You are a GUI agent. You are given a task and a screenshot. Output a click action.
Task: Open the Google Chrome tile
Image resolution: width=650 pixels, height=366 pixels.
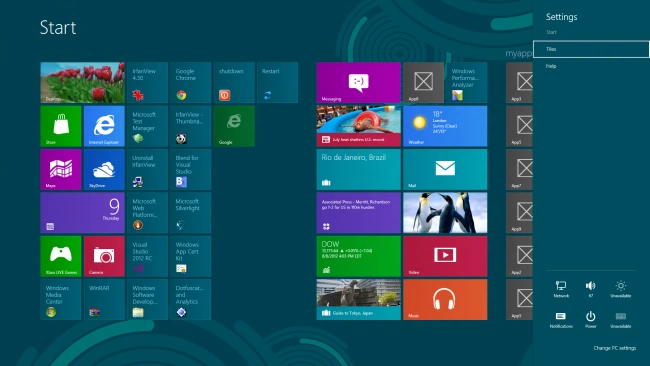(x=191, y=82)
